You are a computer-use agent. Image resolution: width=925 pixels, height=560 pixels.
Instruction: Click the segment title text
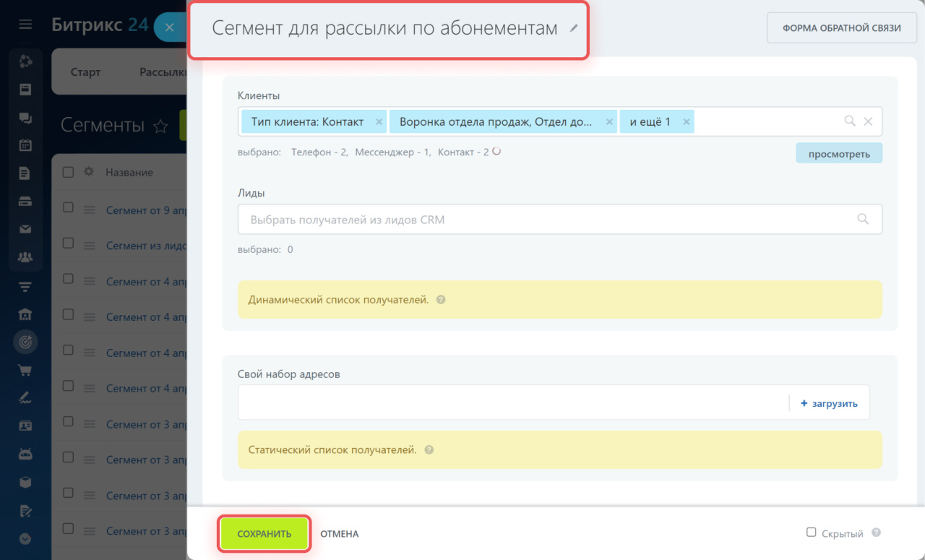point(384,28)
